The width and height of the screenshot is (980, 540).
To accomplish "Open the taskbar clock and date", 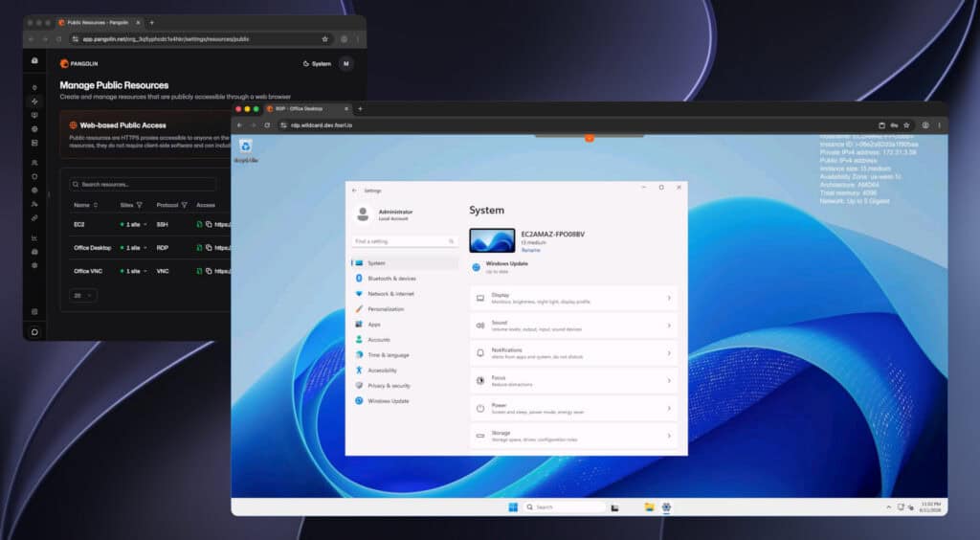I will 930,506.
